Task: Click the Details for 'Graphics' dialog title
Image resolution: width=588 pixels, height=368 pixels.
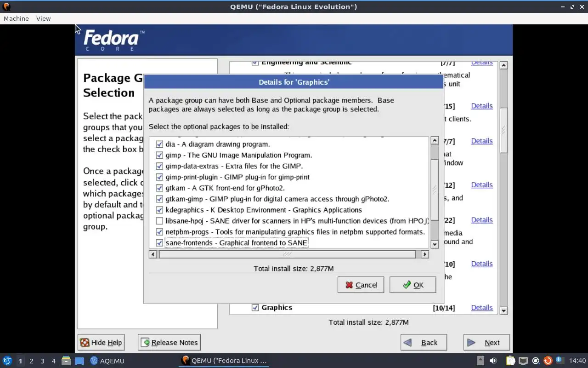Action: tap(294, 82)
